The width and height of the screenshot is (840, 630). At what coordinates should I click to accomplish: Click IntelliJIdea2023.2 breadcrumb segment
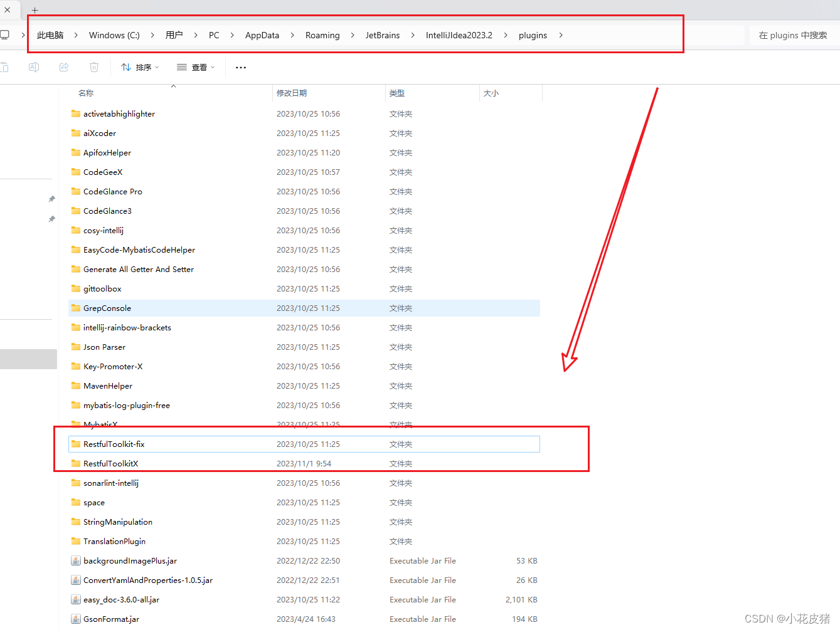pyautogui.click(x=459, y=35)
